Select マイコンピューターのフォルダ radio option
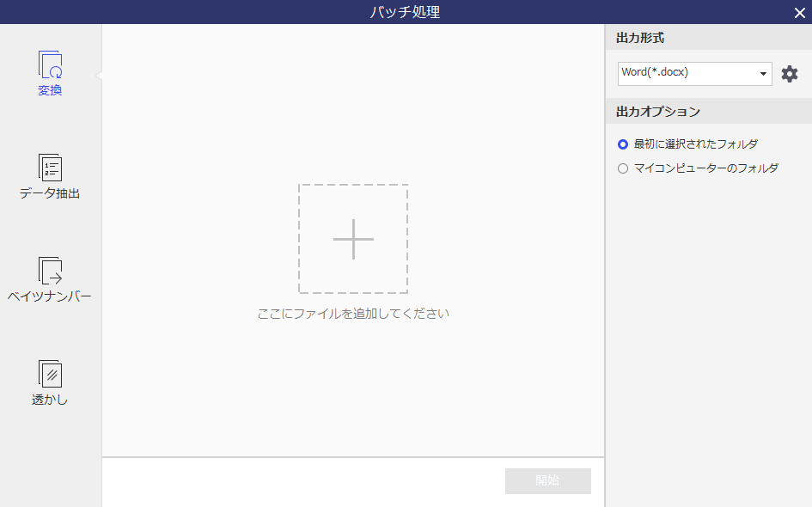The image size is (812, 507). [623, 168]
